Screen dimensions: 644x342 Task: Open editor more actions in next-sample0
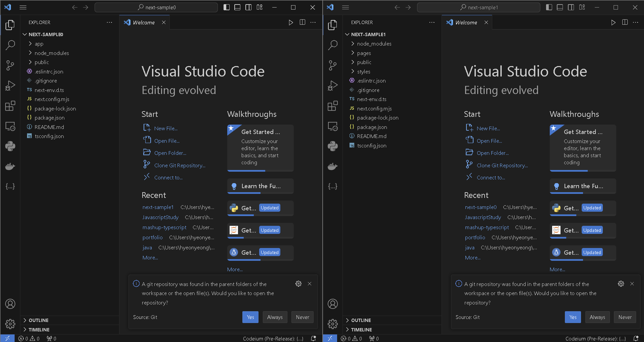coord(313,22)
